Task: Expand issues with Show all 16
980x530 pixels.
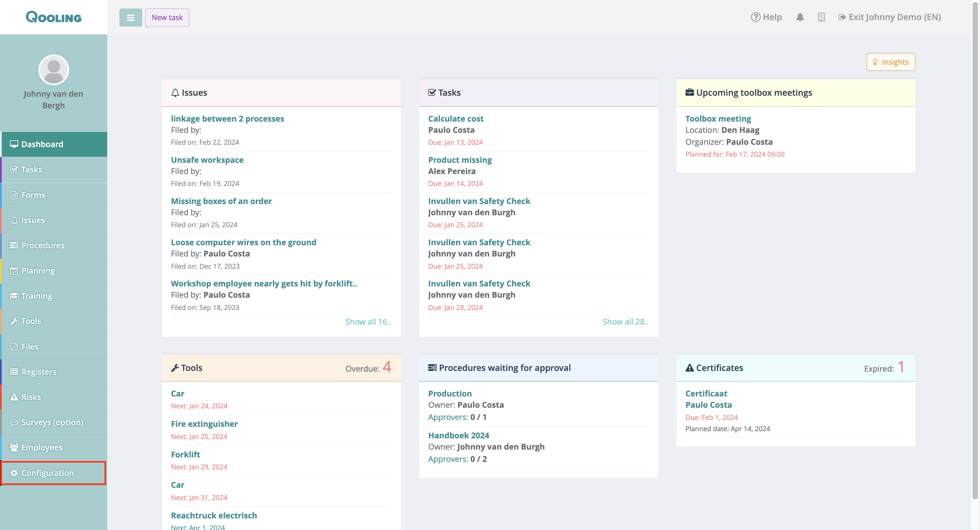Action: (x=367, y=322)
